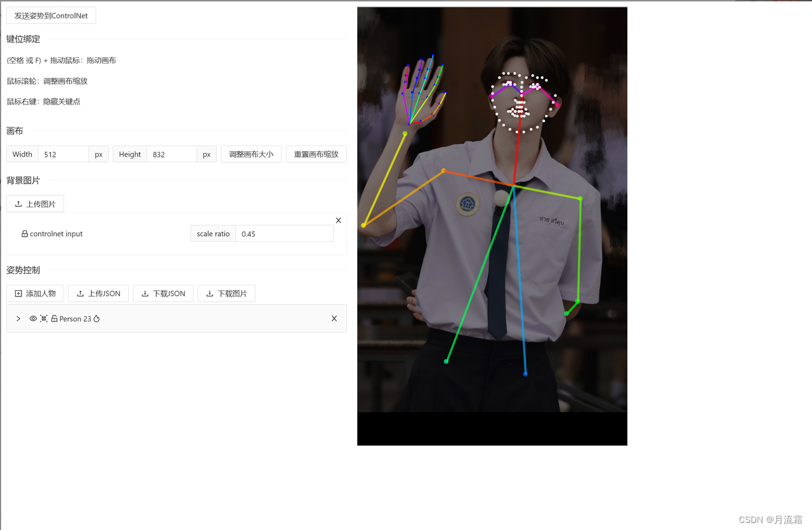Send the pose to ControlNet

click(x=51, y=15)
